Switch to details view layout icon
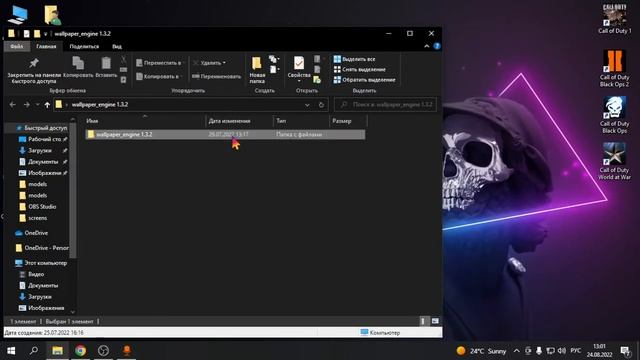This screenshot has width=640, height=360. click(x=423, y=321)
